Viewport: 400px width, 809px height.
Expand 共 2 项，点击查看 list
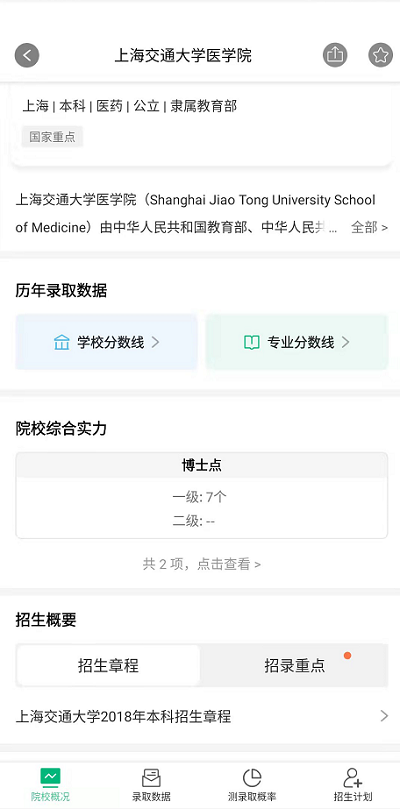(201, 564)
